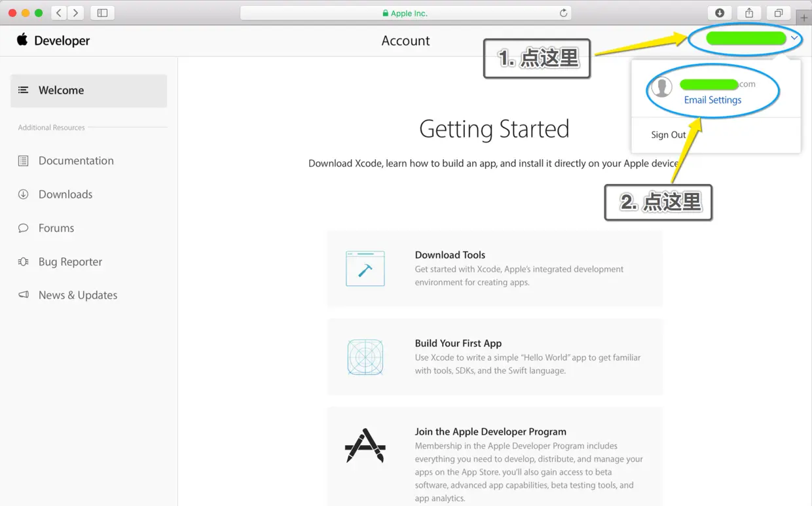Open the Safari downloads button
812x506 pixels.
click(x=720, y=12)
